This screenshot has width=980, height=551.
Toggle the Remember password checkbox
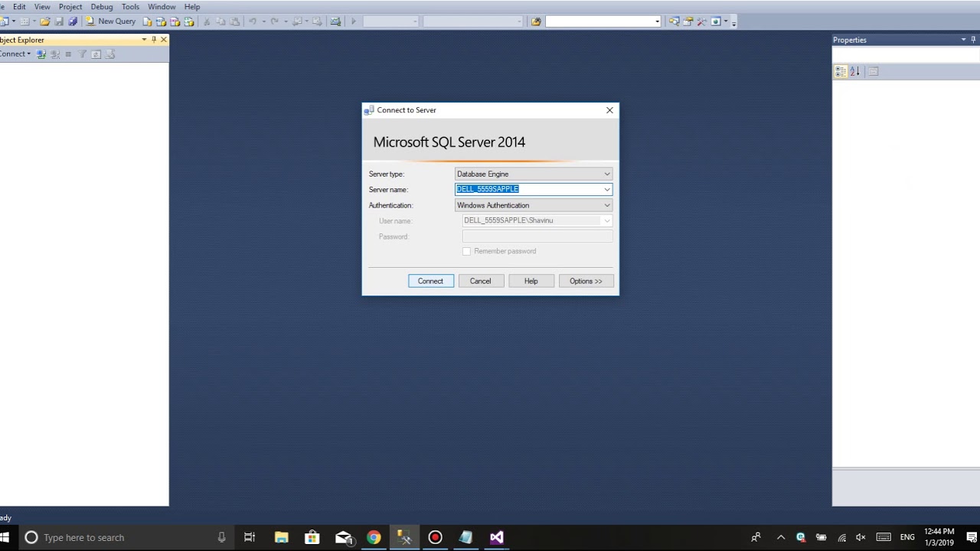tap(466, 252)
